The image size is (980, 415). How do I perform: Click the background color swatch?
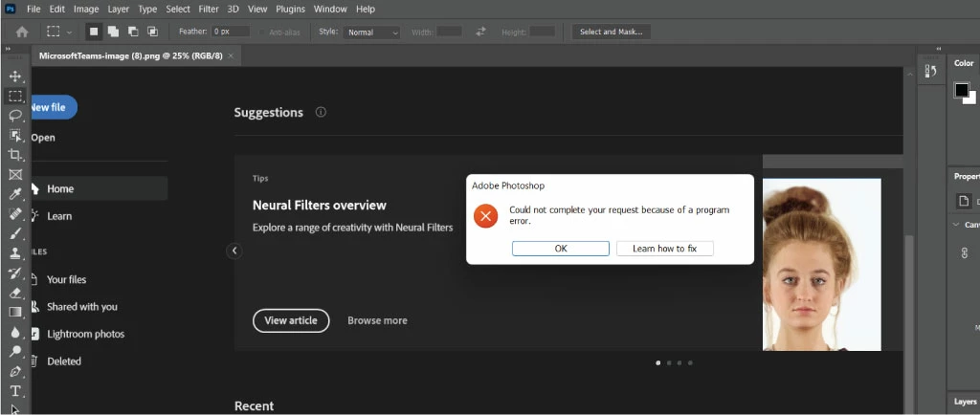[x=970, y=98]
